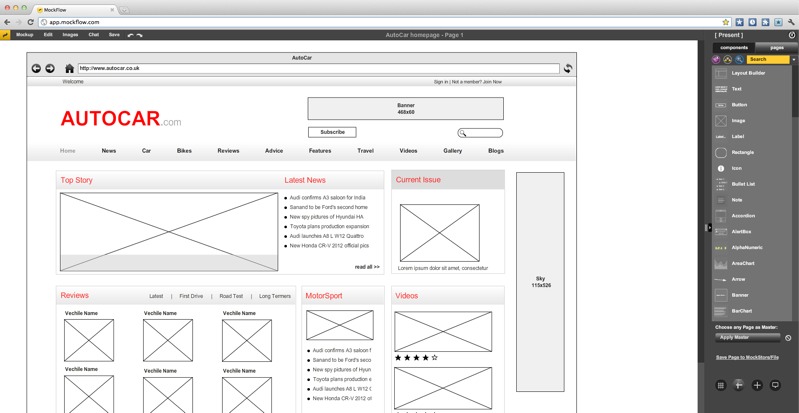The image size is (799, 413).
Task: Click the mockup URL field http://www.autocar.co.uk
Action: tap(318, 68)
